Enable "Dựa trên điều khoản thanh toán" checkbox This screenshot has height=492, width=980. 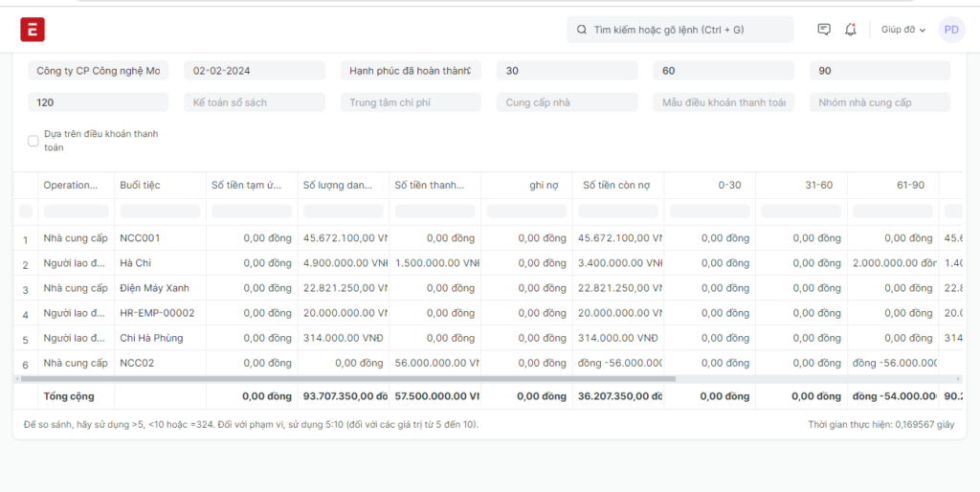click(x=33, y=141)
